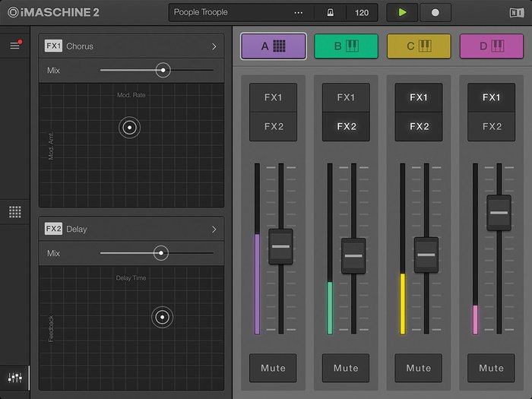Toggle the metronome icon

(x=331, y=13)
